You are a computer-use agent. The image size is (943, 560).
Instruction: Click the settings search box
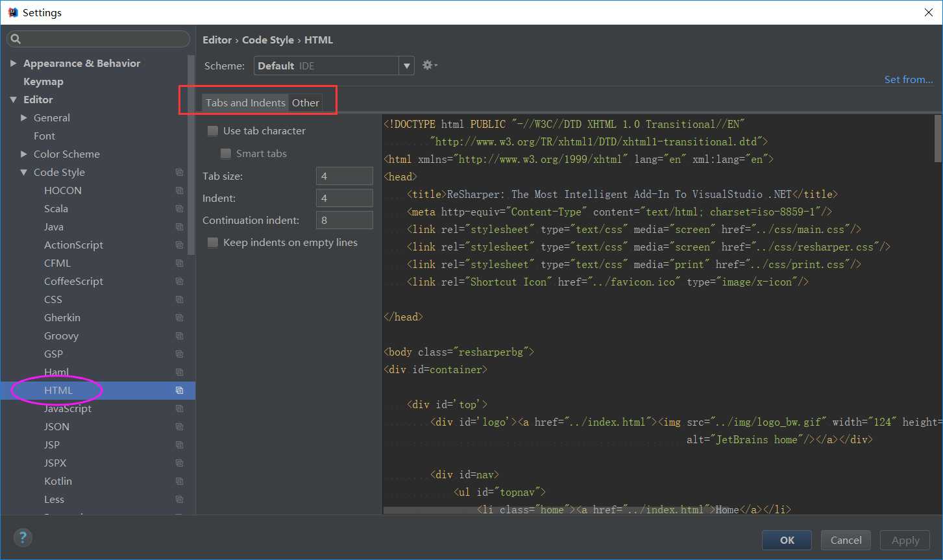click(98, 40)
